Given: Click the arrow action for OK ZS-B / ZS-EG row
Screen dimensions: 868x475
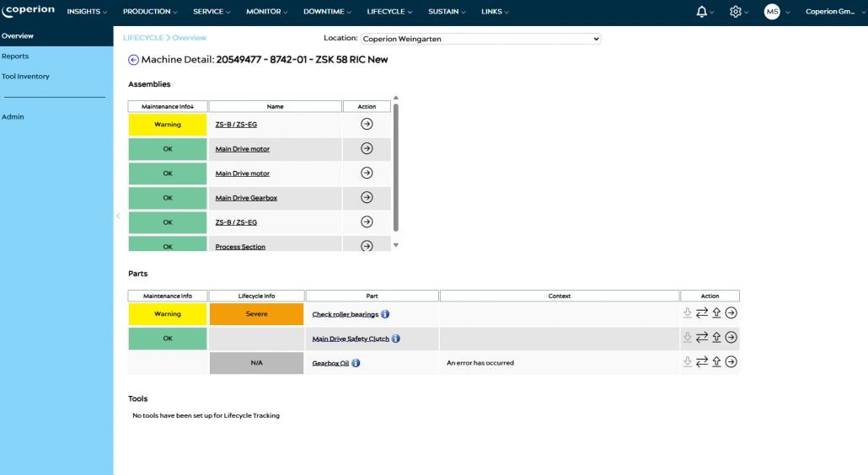Looking at the screenshot, I should point(367,221).
